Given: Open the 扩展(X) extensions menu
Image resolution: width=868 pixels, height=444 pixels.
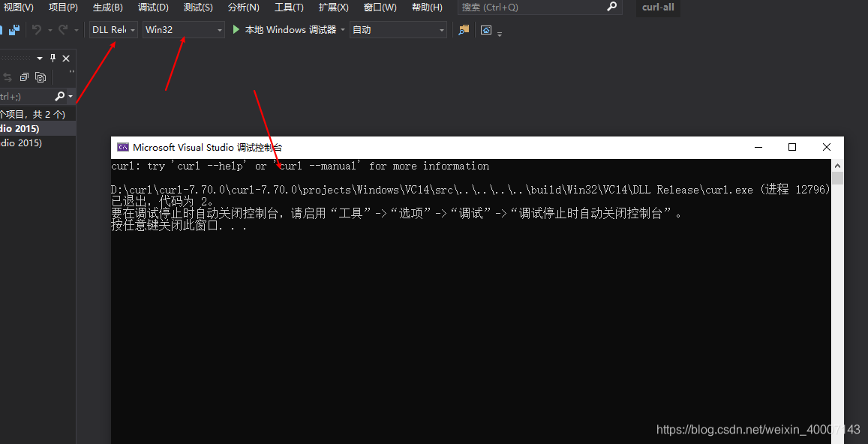Looking at the screenshot, I should tap(334, 7).
